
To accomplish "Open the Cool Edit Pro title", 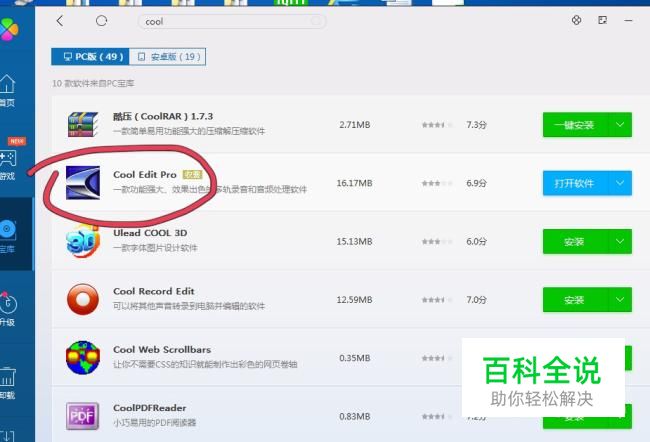I will pyautogui.click(x=145, y=175).
